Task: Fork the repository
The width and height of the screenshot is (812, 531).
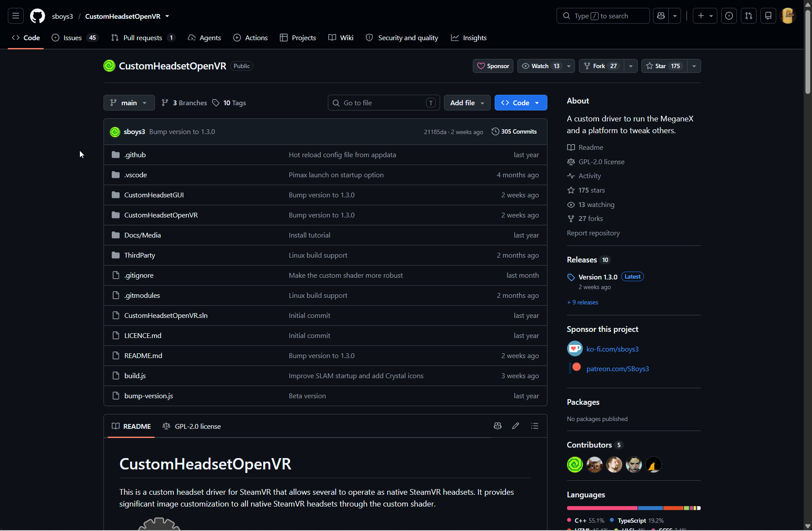Action: [602, 66]
